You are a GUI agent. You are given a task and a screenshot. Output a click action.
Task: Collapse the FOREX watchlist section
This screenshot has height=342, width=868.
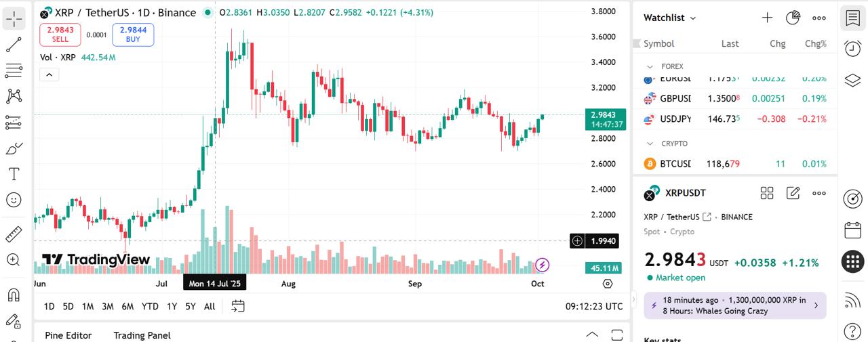pos(650,66)
